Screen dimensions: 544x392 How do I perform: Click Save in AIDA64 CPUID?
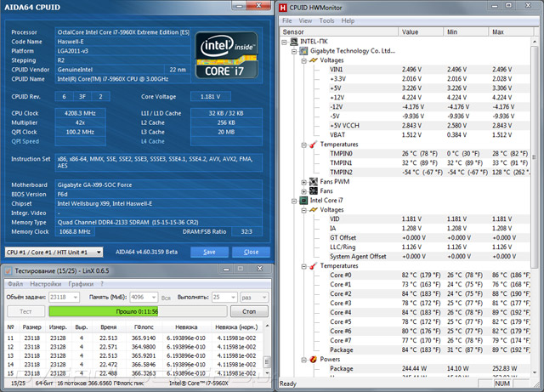pyautogui.click(x=209, y=252)
